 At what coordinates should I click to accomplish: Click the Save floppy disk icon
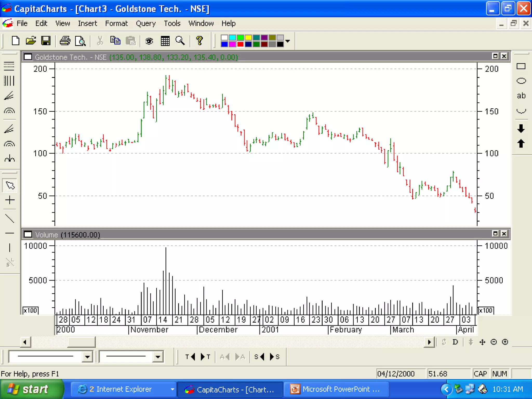click(46, 41)
